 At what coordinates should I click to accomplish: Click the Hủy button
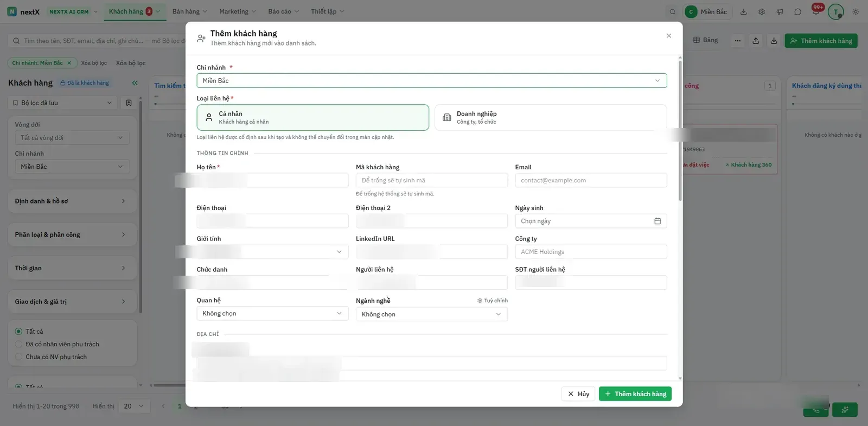578,394
